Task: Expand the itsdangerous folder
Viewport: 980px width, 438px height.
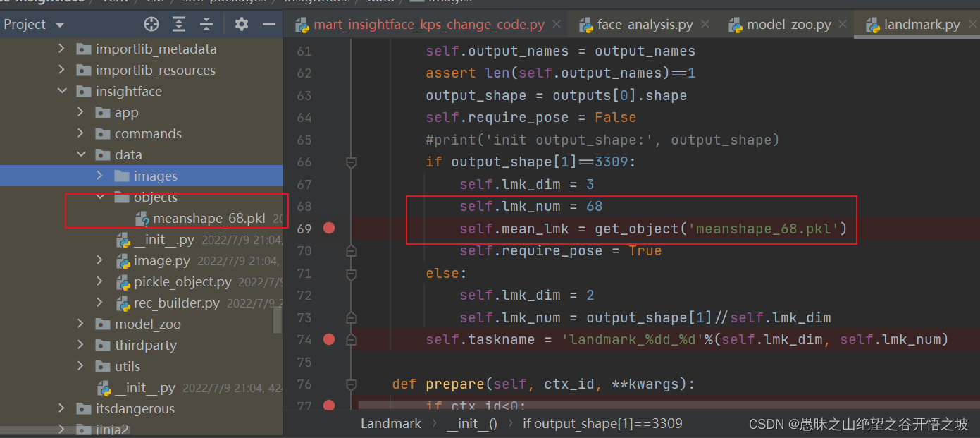Action: coord(61,408)
